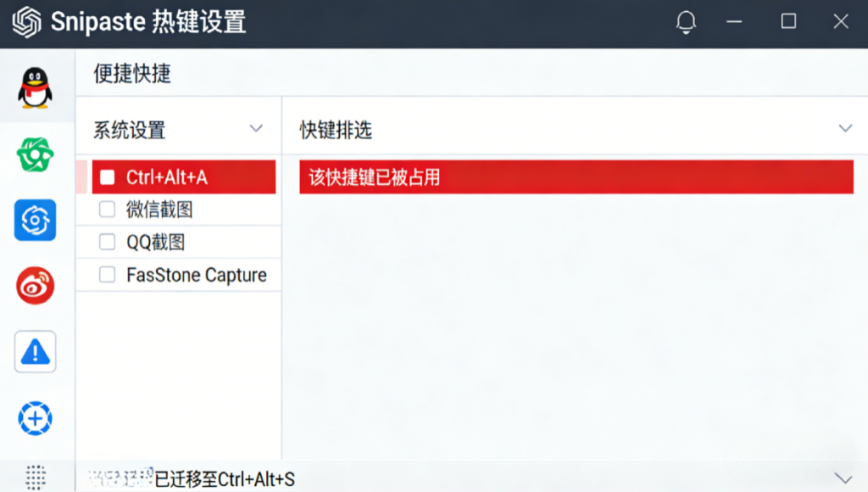Click the blue circled plus icon
The image size is (868, 492).
[36, 417]
